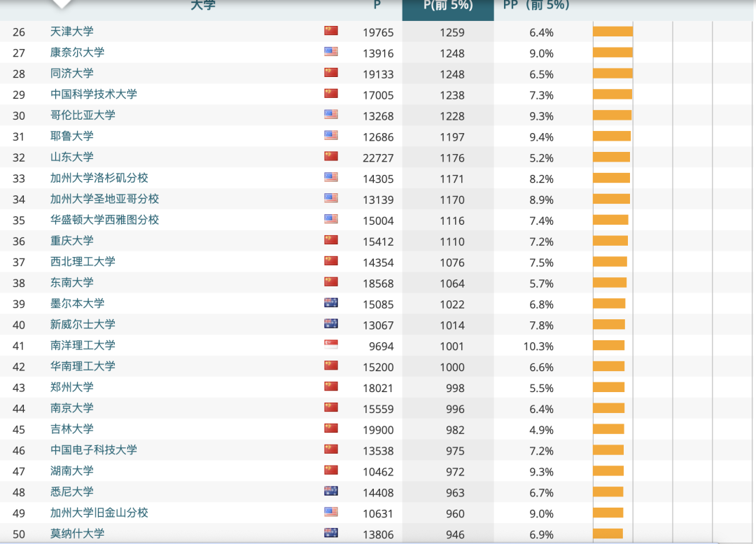756x544 pixels.
Task: Open the 山东大学 link
Action: tap(72, 158)
